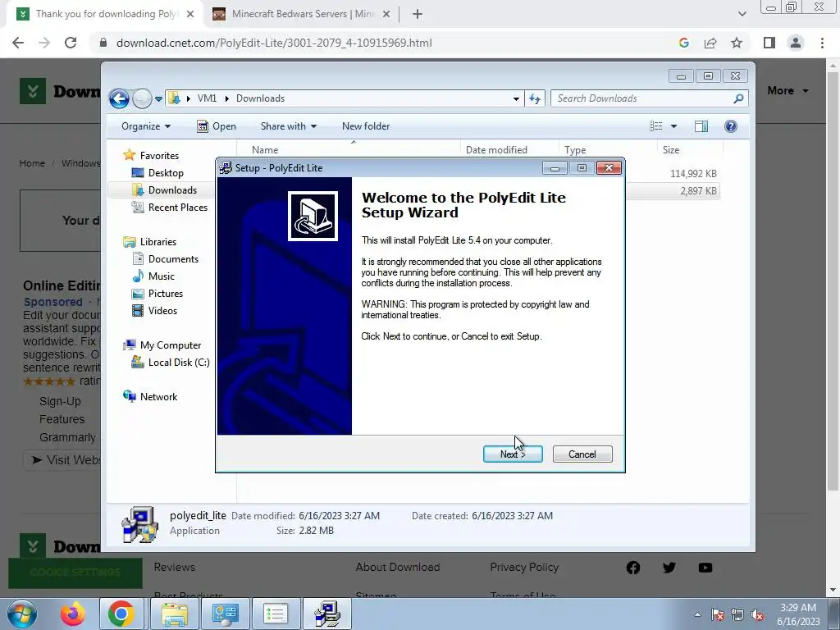The image size is (840, 630).
Task: Show hidden system tray icons
Action: pyautogui.click(x=697, y=615)
